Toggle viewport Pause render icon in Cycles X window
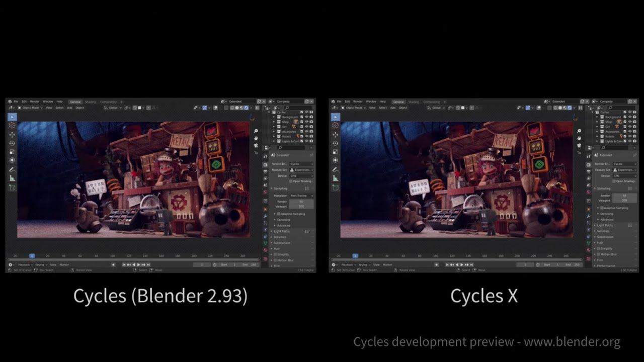This screenshot has height=362, width=644. pos(580,108)
